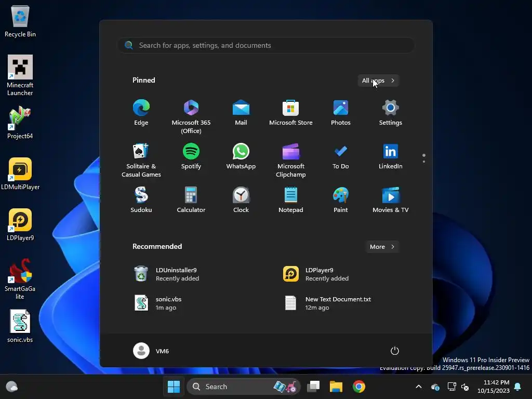Launch WhatsApp from the Start menu

pos(241,156)
